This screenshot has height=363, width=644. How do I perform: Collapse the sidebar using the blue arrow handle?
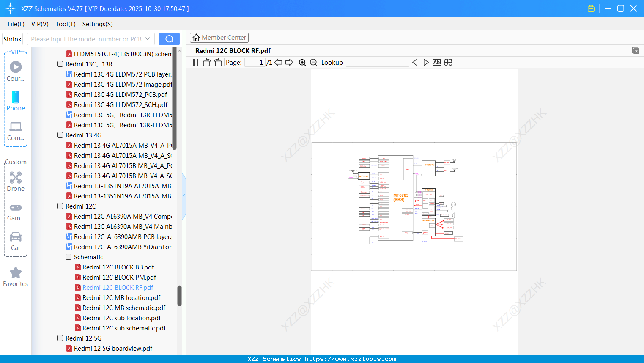pyautogui.click(x=184, y=195)
